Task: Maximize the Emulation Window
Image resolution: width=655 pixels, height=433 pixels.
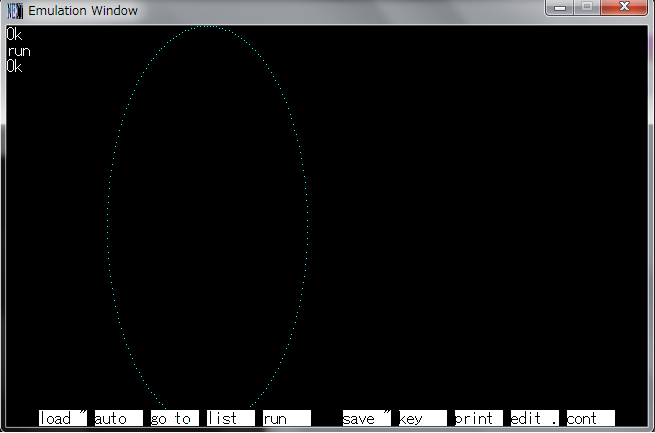Action: click(586, 8)
